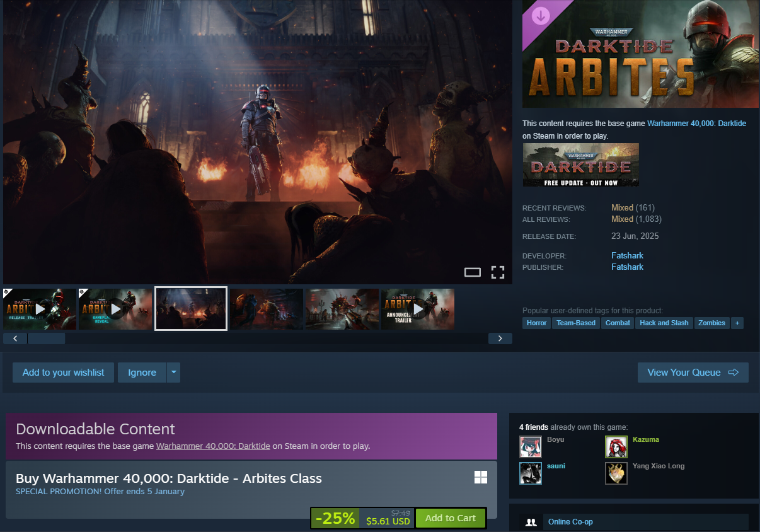Select the highlighted cathedral screenshot thumbnail
The width and height of the screenshot is (760, 532).
pyautogui.click(x=191, y=309)
